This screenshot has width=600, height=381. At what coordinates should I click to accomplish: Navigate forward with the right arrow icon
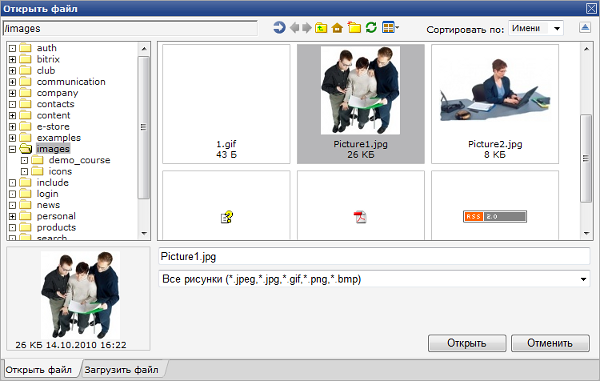tap(307, 28)
